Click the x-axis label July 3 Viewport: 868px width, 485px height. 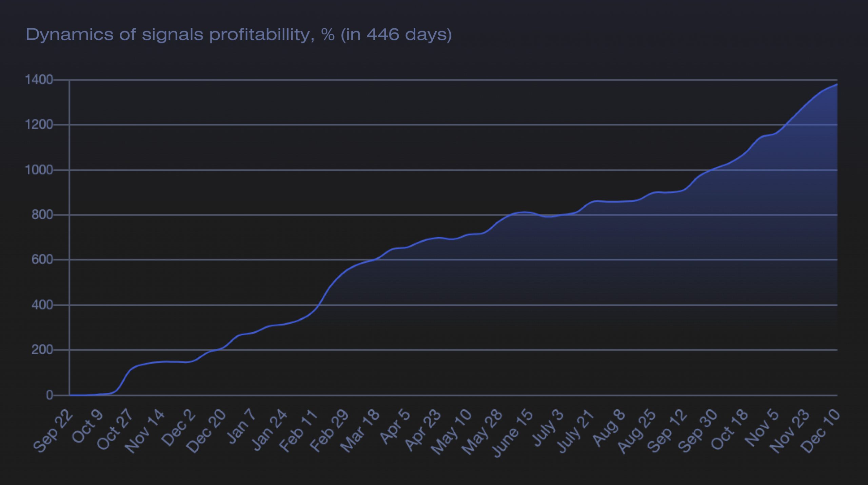(x=548, y=428)
